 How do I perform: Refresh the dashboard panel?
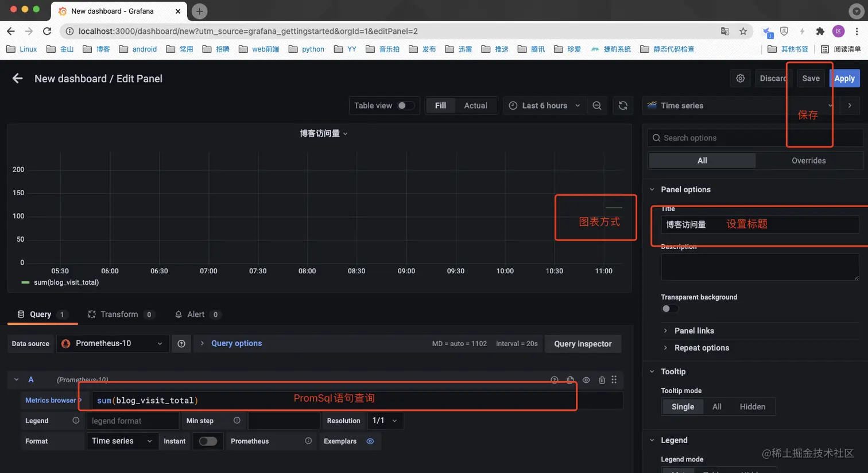(623, 106)
